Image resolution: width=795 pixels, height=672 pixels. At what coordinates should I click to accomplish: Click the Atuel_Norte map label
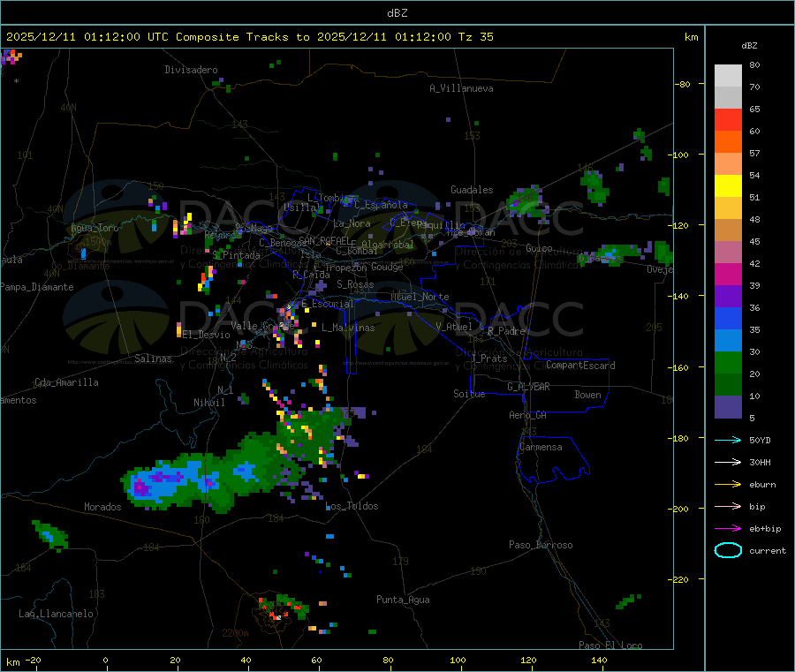(420, 297)
